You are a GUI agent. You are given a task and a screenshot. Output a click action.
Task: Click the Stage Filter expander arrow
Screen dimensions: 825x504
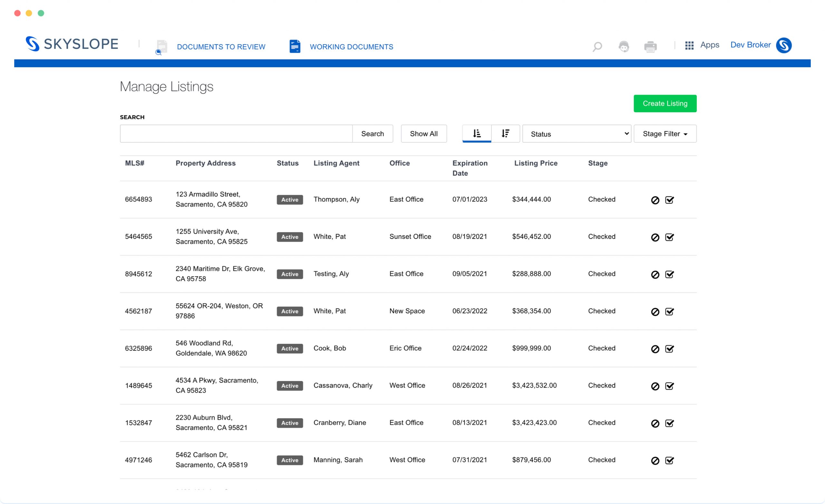click(686, 134)
